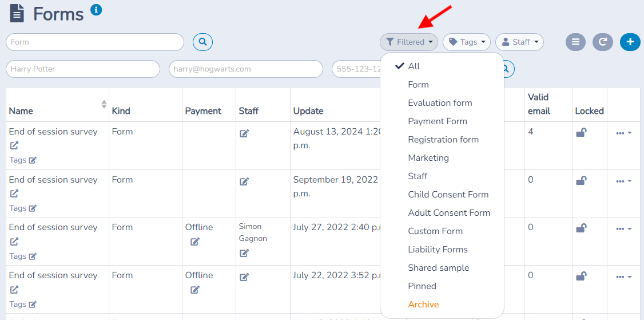Click the info icon beside Forms title
Screen dimensions: 644x320
pyautogui.click(x=96, y=10)
